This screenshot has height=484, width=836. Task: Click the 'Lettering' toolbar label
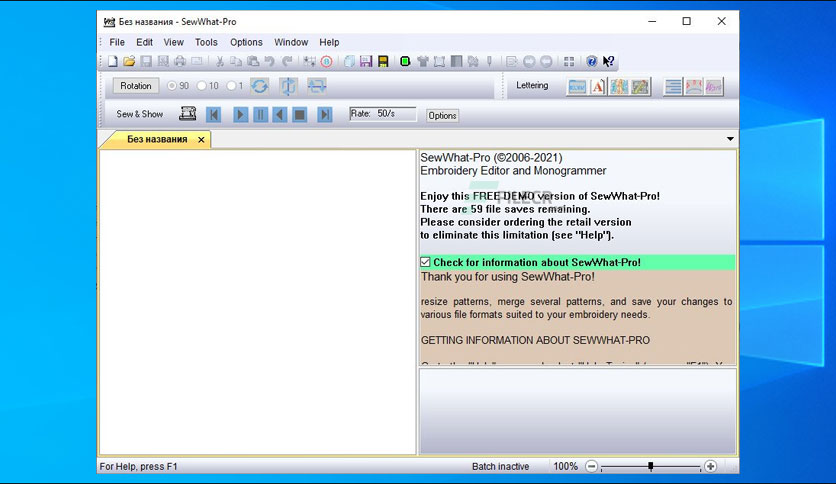[x=532, y=85]
